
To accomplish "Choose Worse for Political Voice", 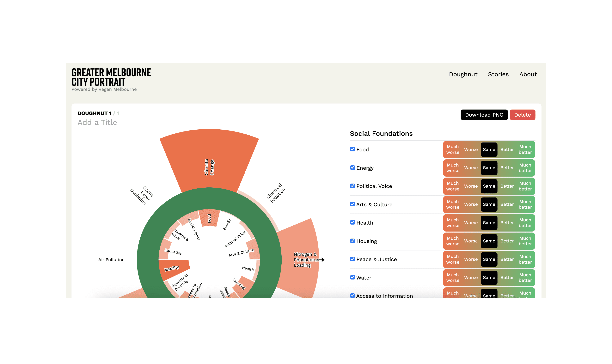I will tap(471, 186).
